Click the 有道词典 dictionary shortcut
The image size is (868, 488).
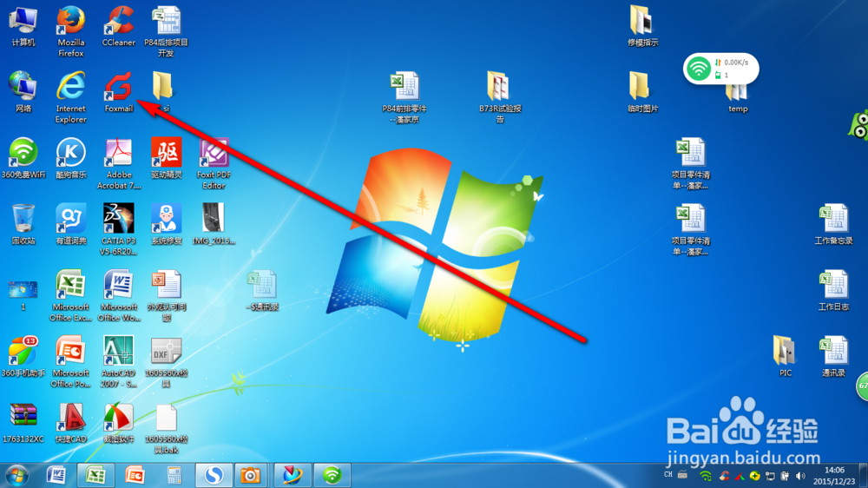(71, 224)
